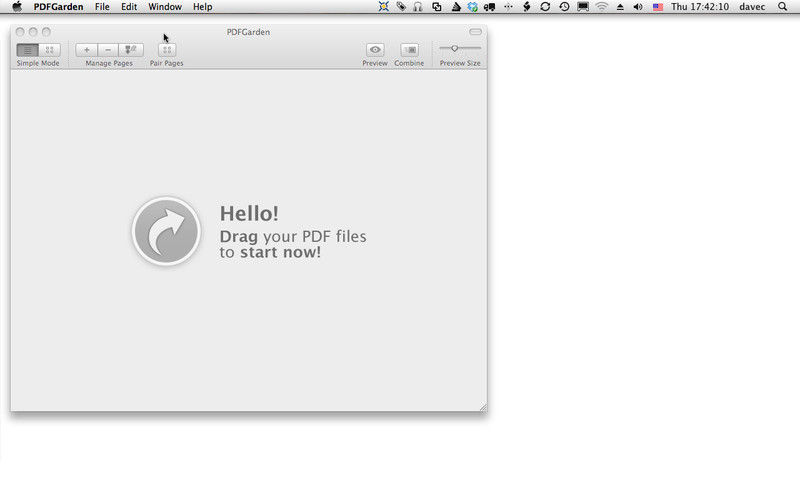
Task: Click the overlapping squares menu bar icon
Action: click(437, 7)
